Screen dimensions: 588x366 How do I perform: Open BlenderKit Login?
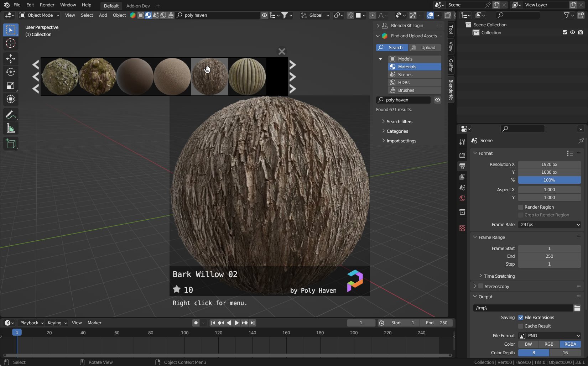click(x=407, y=25)
